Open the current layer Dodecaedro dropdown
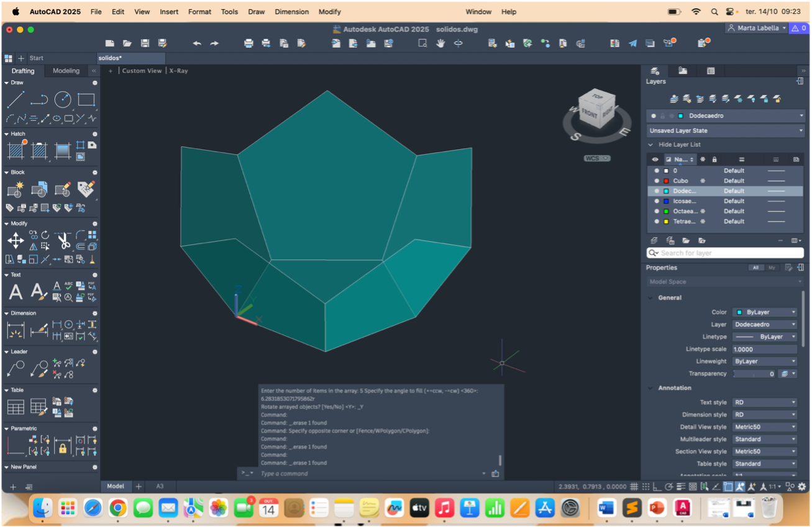Screen dimensions: 812x529 [725, 115]
